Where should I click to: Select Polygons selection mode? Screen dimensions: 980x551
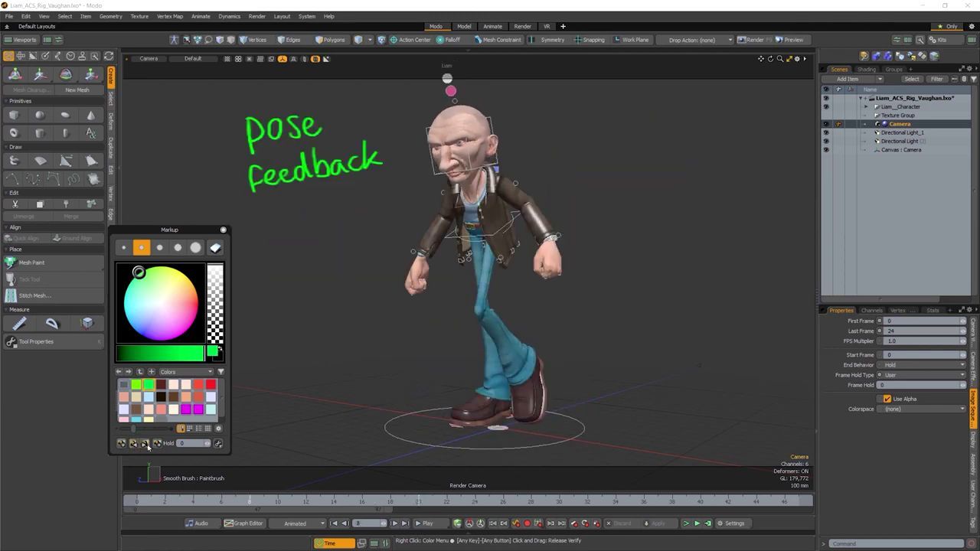click(330, 40)
